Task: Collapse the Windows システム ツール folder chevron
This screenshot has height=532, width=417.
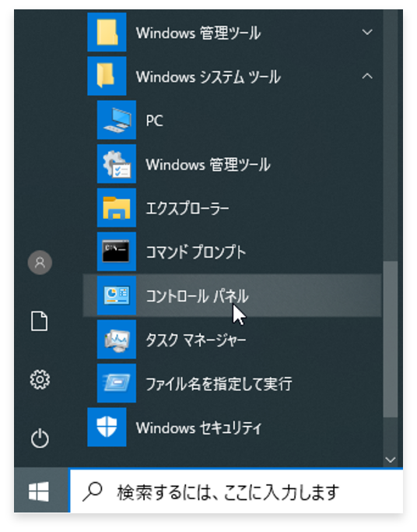Action: [x=367, y=76]
